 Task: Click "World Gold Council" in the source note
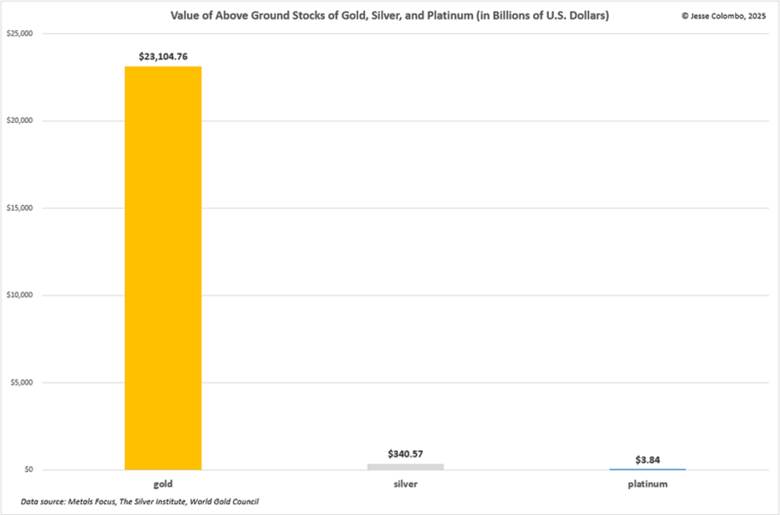(x=232, y=500)
